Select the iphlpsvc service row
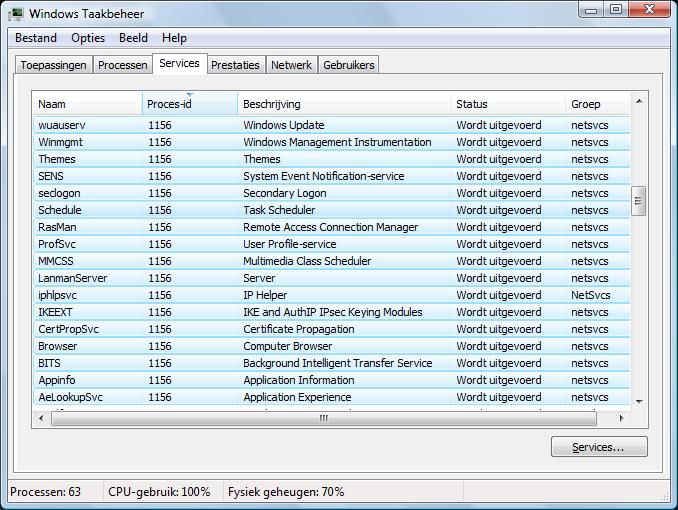Image resolution: width=678 pixels, height=510 pixels. 332,295
